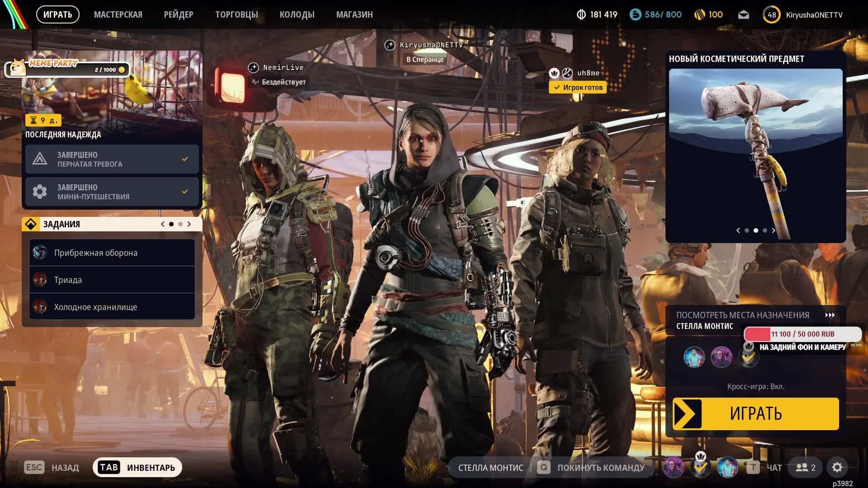Open the Мастерская tab

tap(118, 15)
